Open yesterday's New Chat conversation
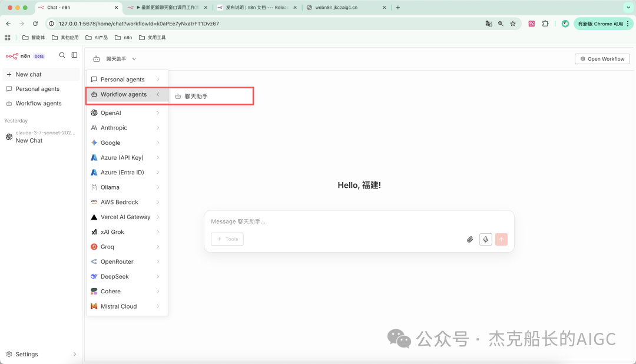Image resolution: width=636 pixels, height=364 pixels. (x=41, y=137)
